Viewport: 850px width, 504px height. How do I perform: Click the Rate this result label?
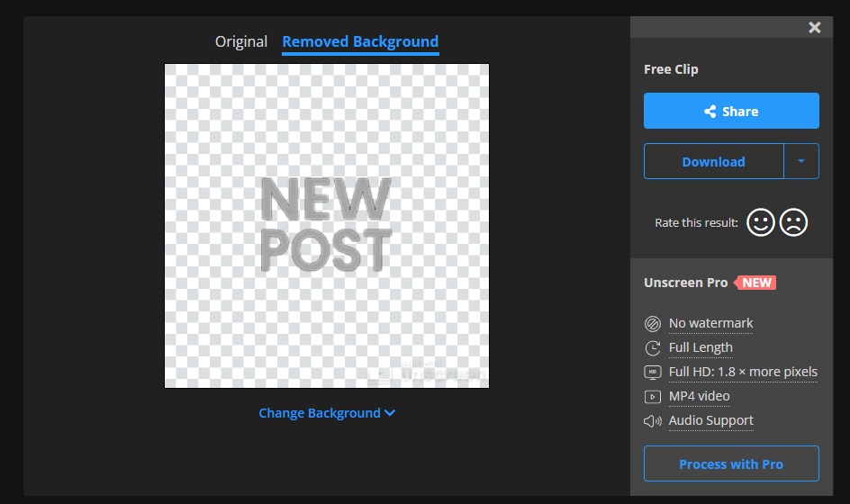[x=697, y=222]
